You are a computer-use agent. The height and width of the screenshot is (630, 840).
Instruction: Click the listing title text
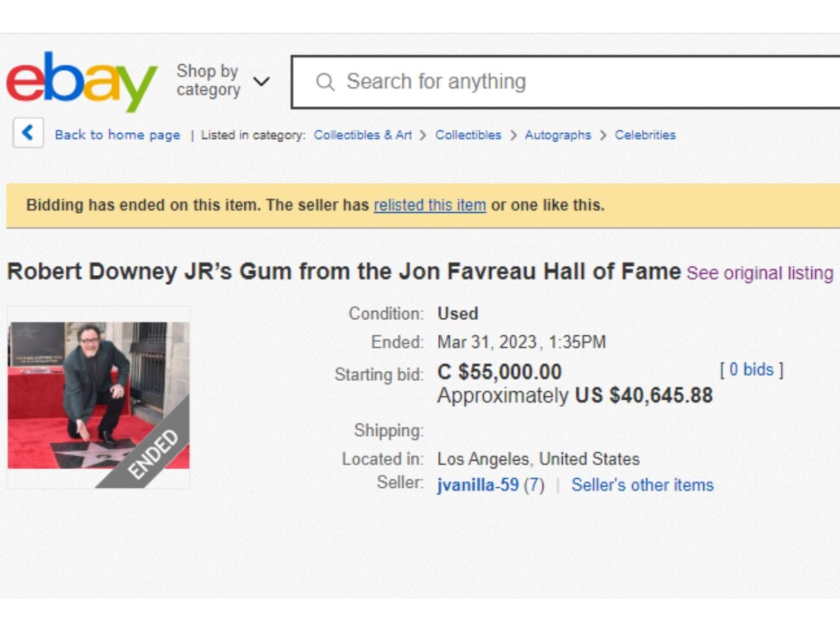tap(344, 272)
